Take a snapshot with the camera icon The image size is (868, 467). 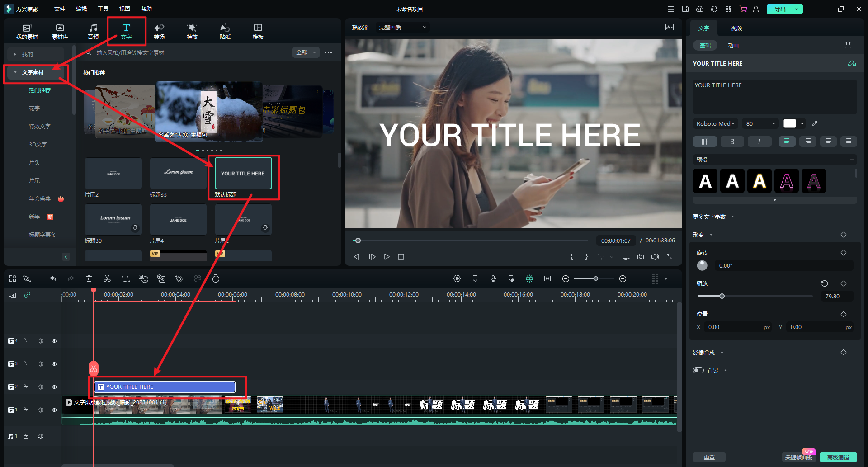(x=641, y=257)
